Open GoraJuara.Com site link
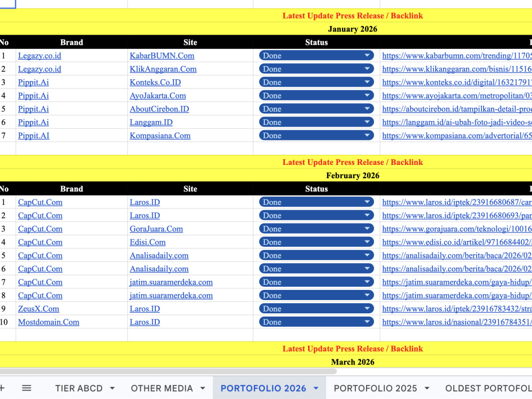The width and height of the screenshot is (532, 399). click(156, 229)
